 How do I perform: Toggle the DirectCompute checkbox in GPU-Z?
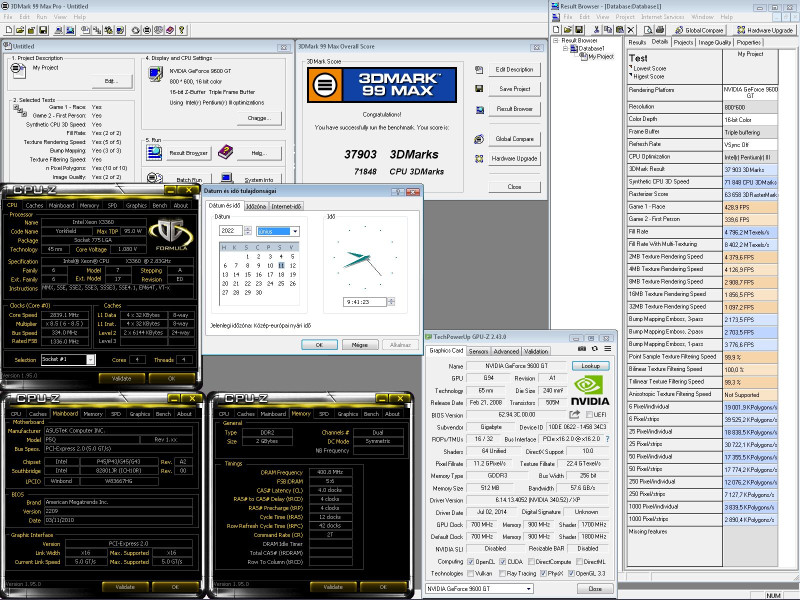pos(531,562)
